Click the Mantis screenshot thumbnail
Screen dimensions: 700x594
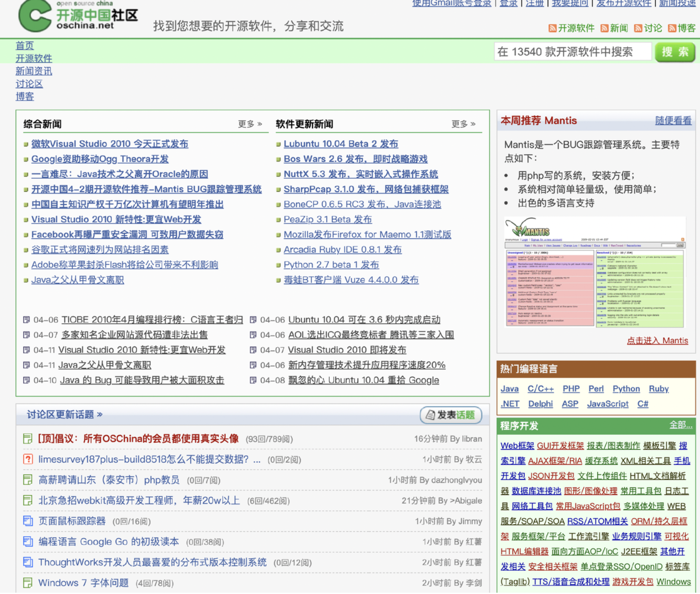coord(595,273)
